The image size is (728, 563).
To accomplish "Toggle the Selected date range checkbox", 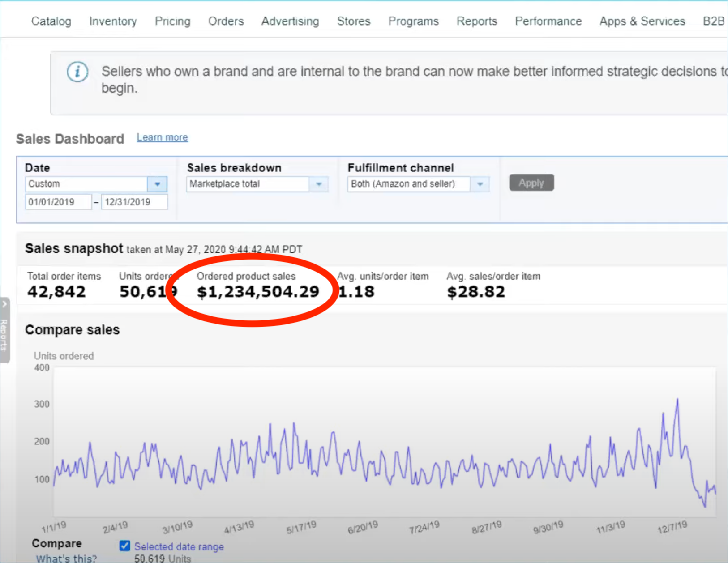I will click(125, 546).
